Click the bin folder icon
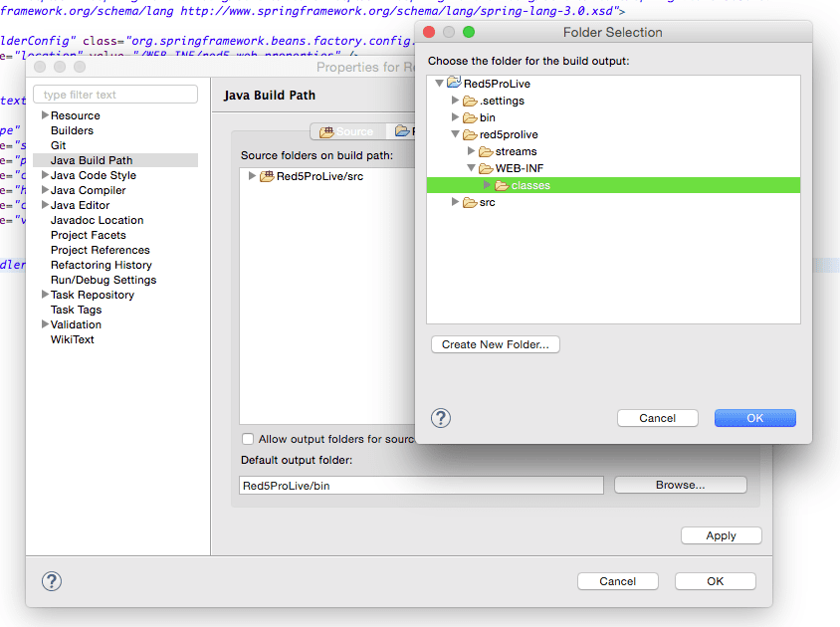 tap(471, 117)
